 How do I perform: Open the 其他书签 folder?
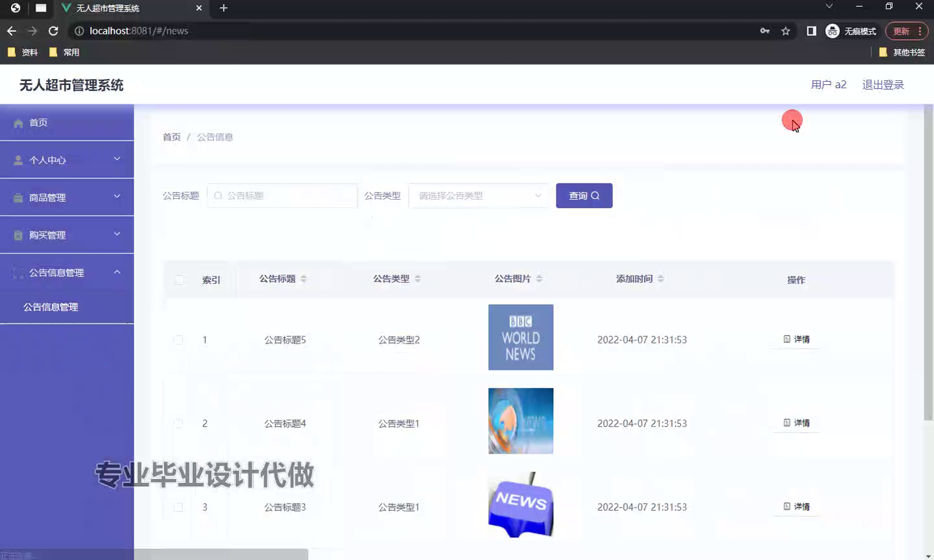click(902, 52)
